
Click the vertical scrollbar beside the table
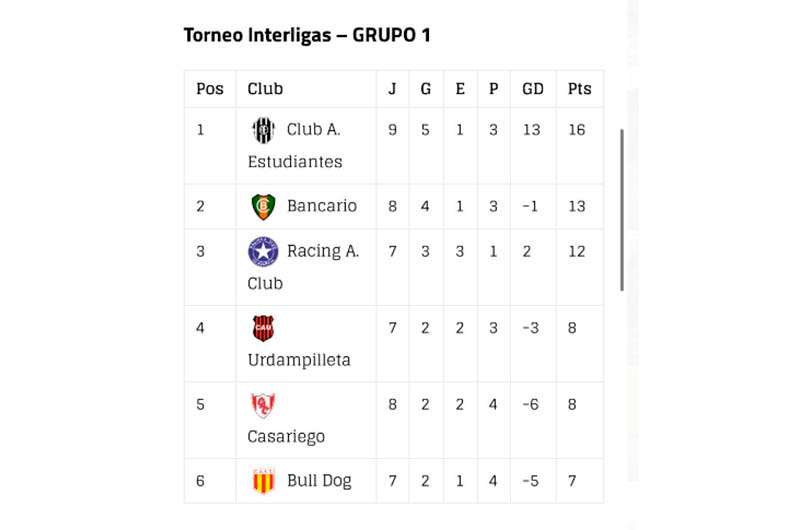point(621,210)
